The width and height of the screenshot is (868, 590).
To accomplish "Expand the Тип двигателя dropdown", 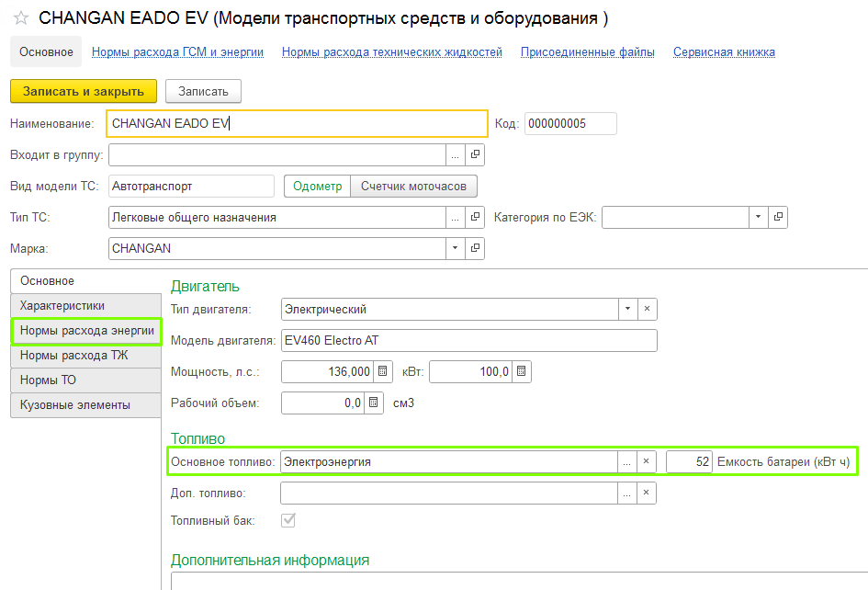I will [x=626, y=310].
